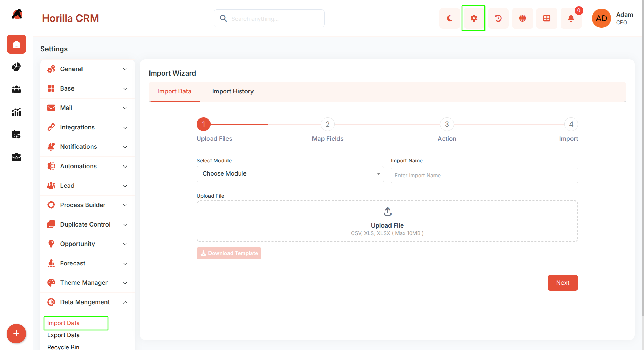644x350 pixels.
Task: Click the red plus quick-add button
Action: 16,334
